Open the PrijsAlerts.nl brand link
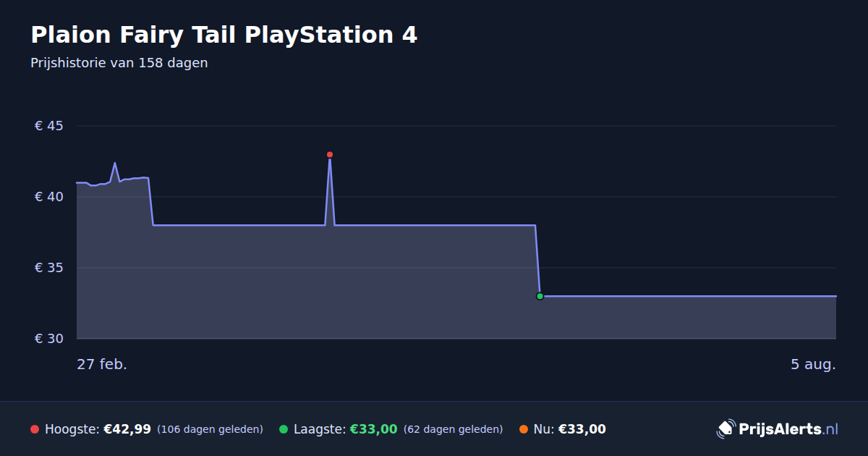 [778, 429]
